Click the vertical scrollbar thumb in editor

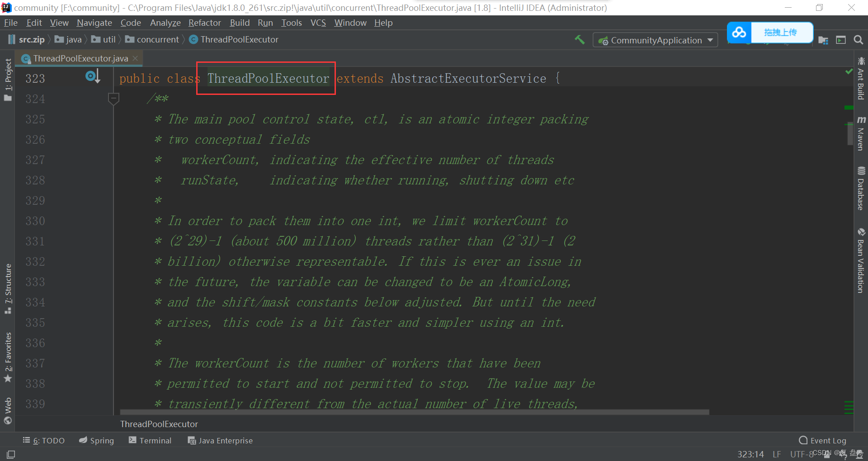850,134
